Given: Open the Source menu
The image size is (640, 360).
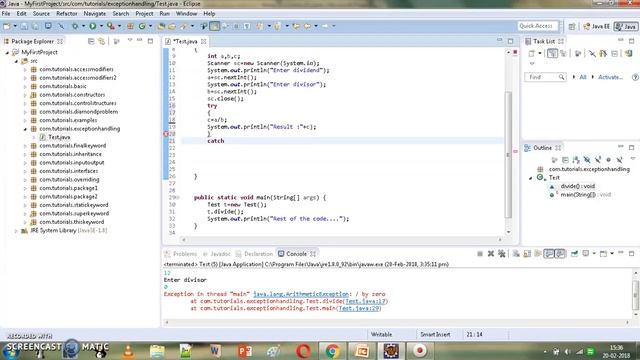Looking at the screenshot, I should coord(41,13).
